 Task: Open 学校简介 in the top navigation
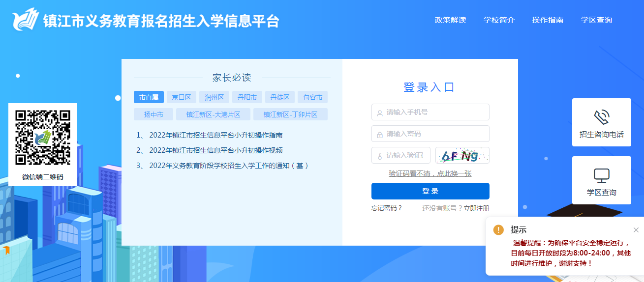coord(499,20)
